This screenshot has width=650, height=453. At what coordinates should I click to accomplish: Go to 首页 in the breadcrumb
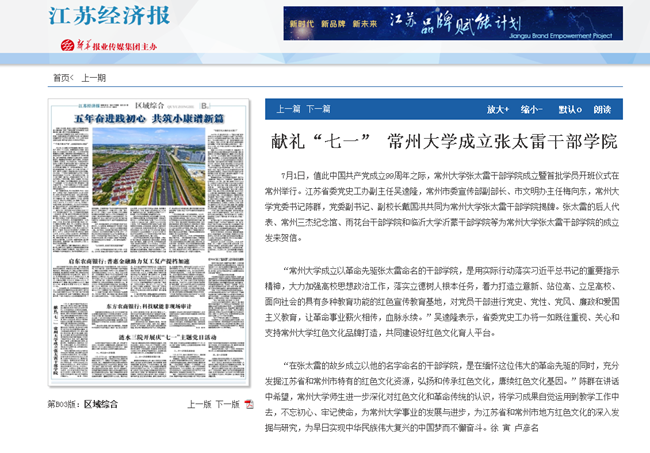(x=61, y=78)
